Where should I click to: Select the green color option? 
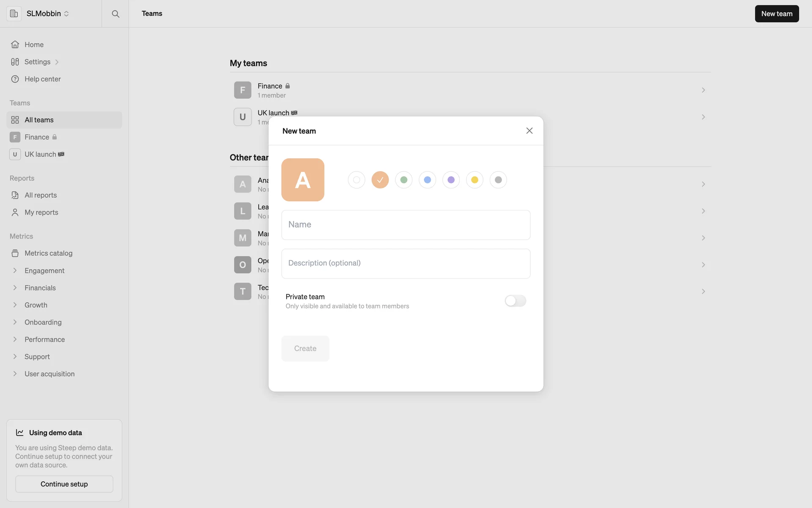point(404,180)
